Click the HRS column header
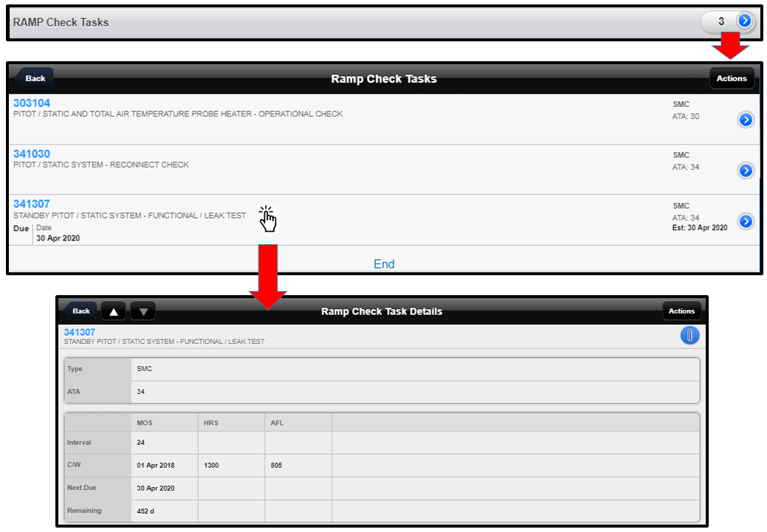Image resolution: width=767 pixels, height=532 pixels. point(211,423)
